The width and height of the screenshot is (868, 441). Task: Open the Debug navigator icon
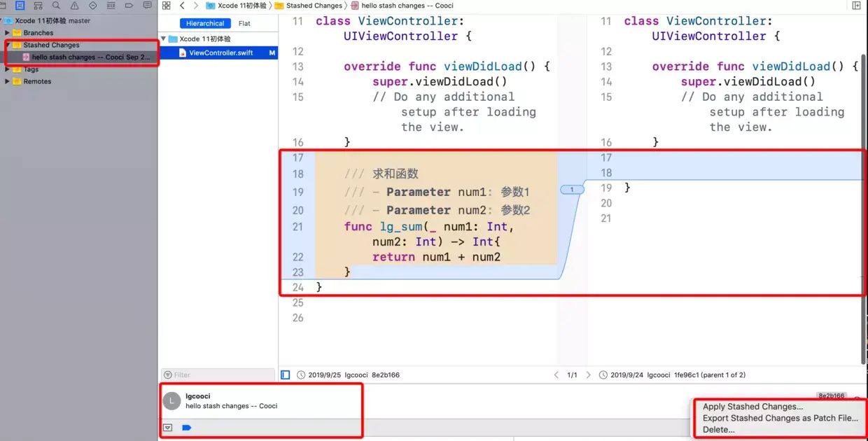click(111, 6)
